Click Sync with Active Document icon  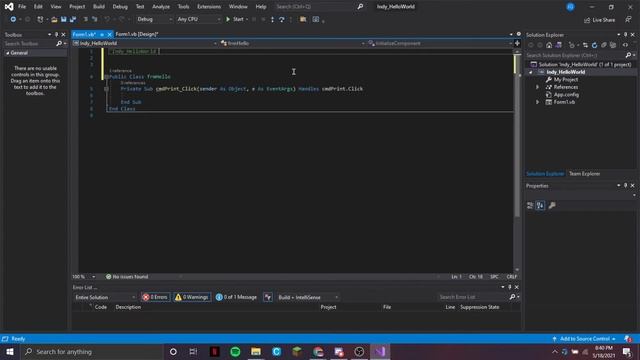click(x=585, y=45)
